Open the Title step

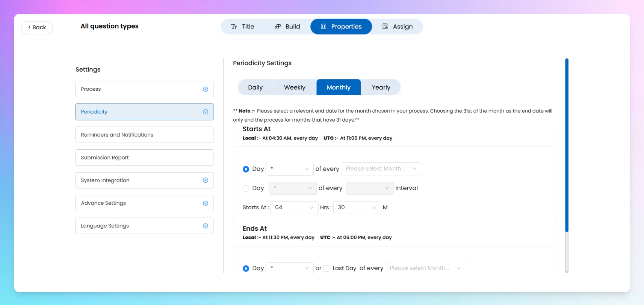243,27
